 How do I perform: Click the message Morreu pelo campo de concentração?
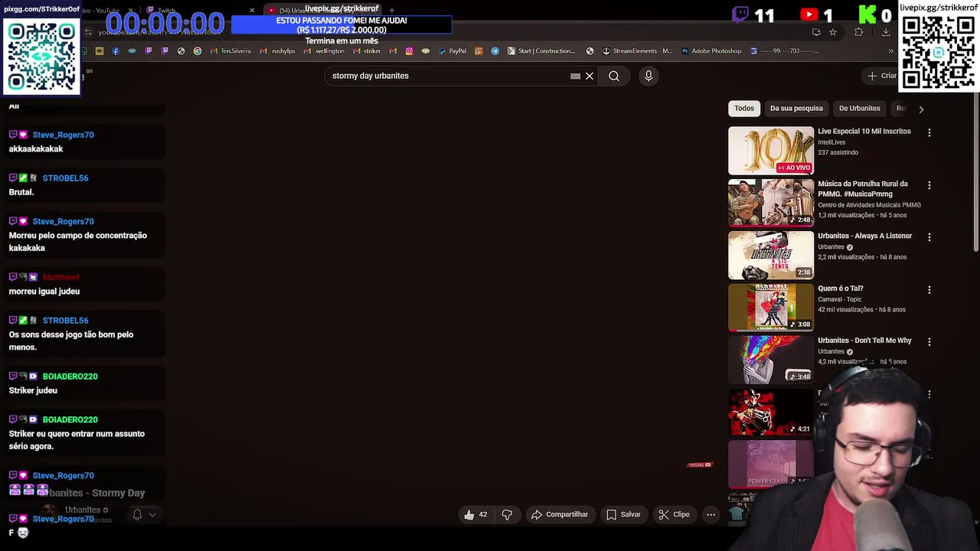pyautogui.click(x=77, y=242)
